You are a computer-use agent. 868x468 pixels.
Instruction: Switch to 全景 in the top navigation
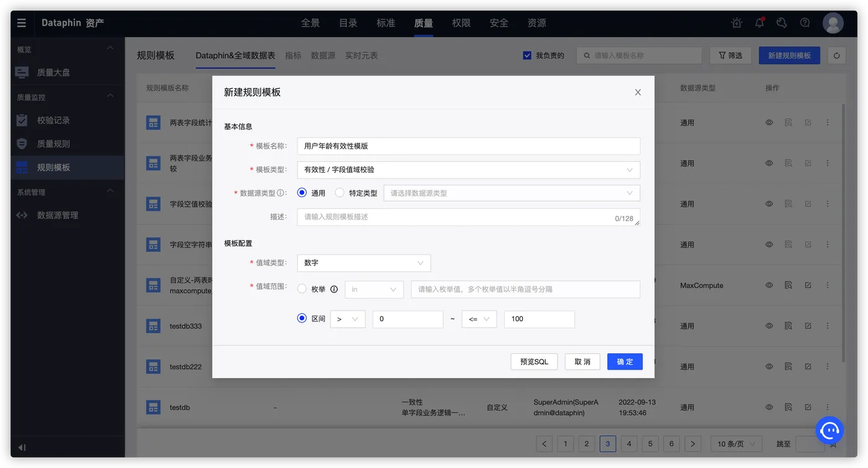click(x=311, y=23)
